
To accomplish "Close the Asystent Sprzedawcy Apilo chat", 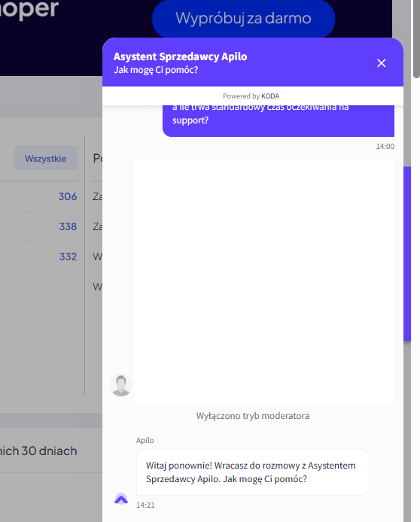I will (x=381, y=63).
